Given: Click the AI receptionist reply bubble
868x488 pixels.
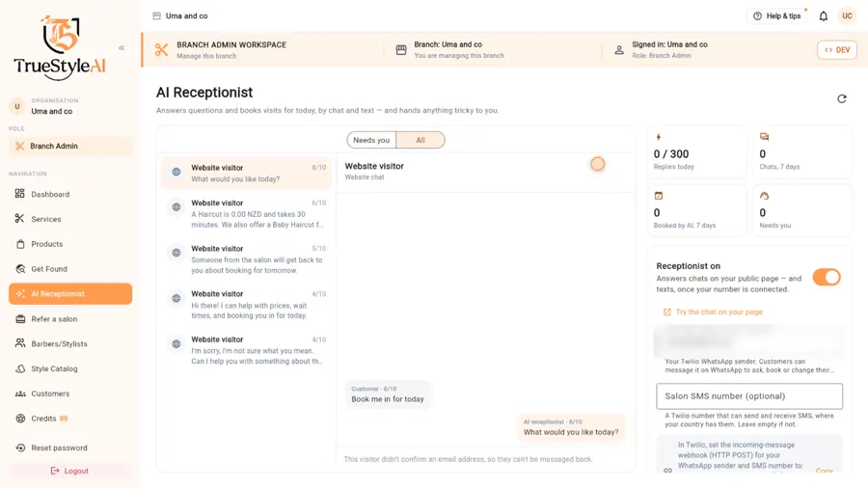Looking at the screenshot, I should (x=571, y=427).
